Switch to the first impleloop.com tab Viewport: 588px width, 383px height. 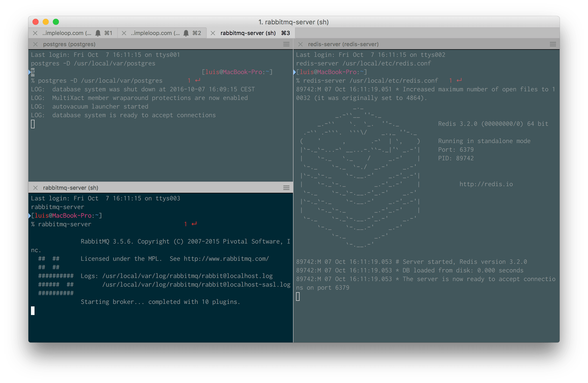pyautogui.click(x=67, y=33)
